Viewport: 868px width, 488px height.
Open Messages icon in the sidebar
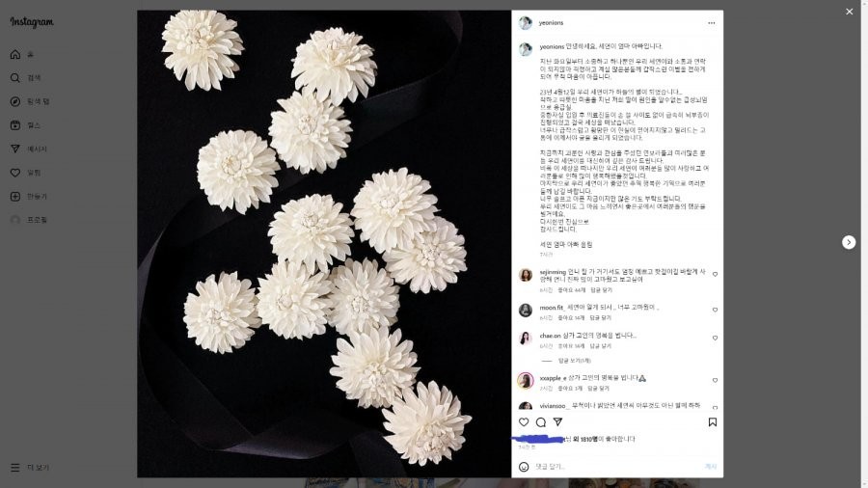(14, 149)
